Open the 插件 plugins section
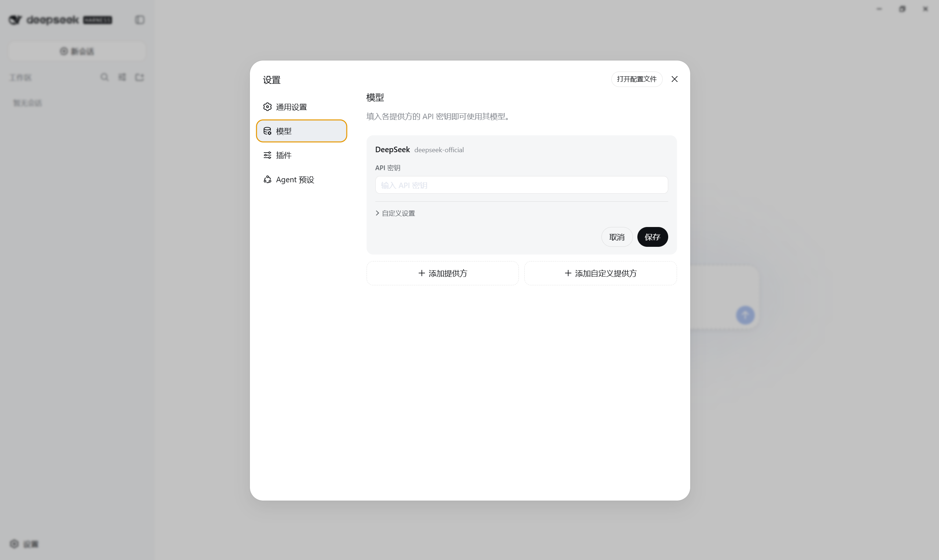The image size is (939, 560). (x=301, y=155)
